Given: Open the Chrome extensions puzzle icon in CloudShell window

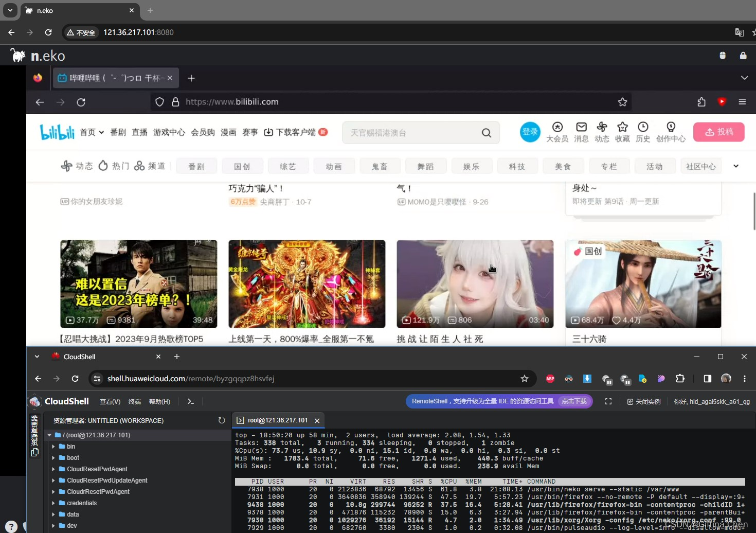Looking at the screenshot, I should click(x=680, y=379).
